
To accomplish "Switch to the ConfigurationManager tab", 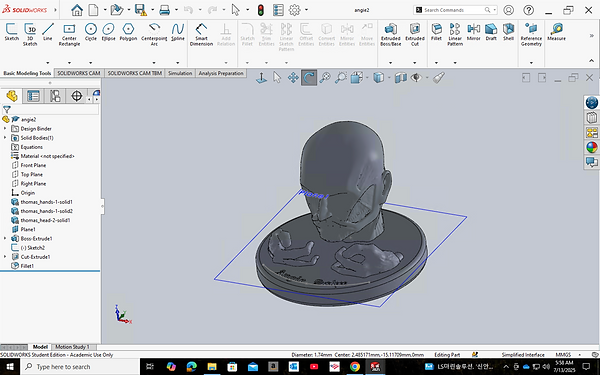I will click(x=55, y=96).
